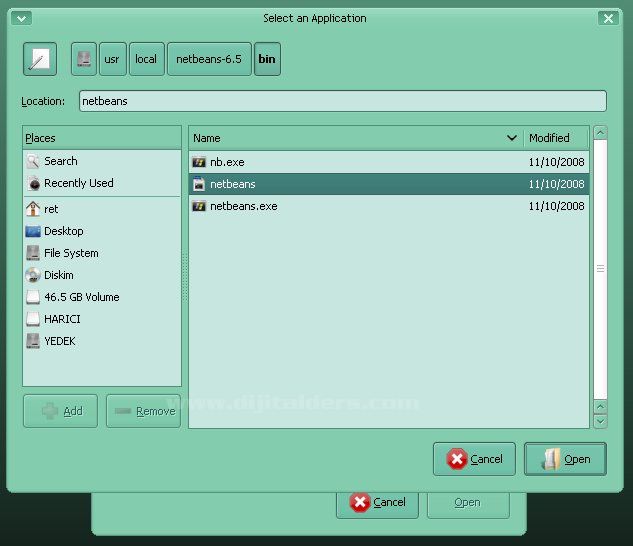Click the netbeans.exe modified date
The height and width of the screenshot is (546, 633).
556,206
